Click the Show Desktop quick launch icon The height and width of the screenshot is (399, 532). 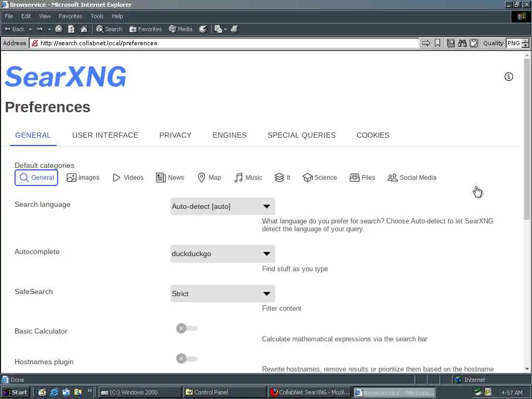[x=42, y=392]
